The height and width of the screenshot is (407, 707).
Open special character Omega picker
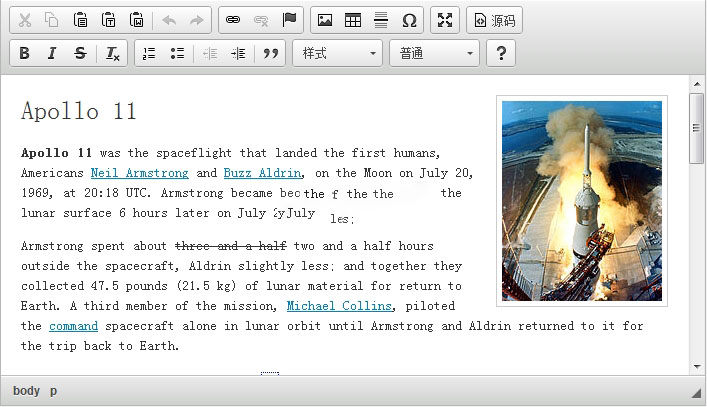409,20
